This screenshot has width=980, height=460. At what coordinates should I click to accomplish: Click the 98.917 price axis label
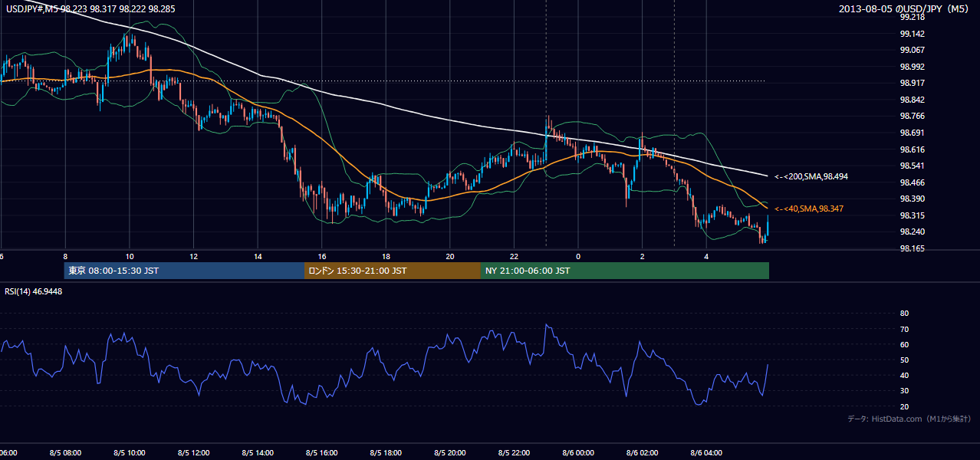pos(912,83)
